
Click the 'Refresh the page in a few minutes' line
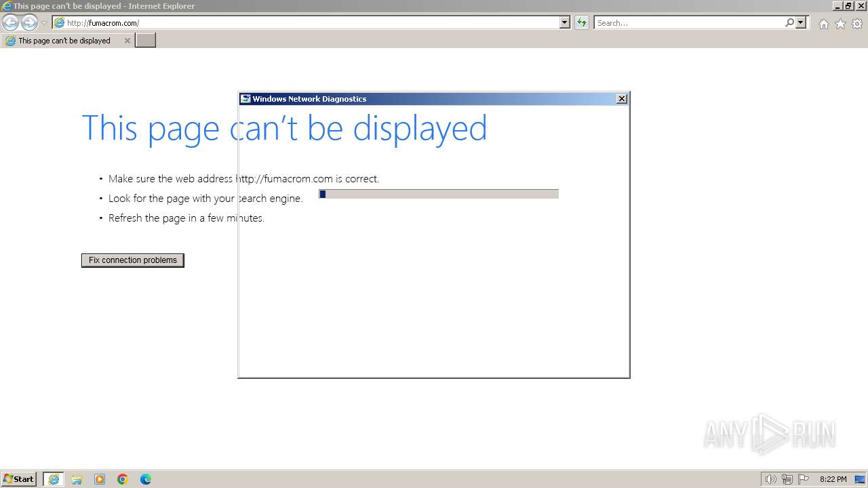coord(186,218)
